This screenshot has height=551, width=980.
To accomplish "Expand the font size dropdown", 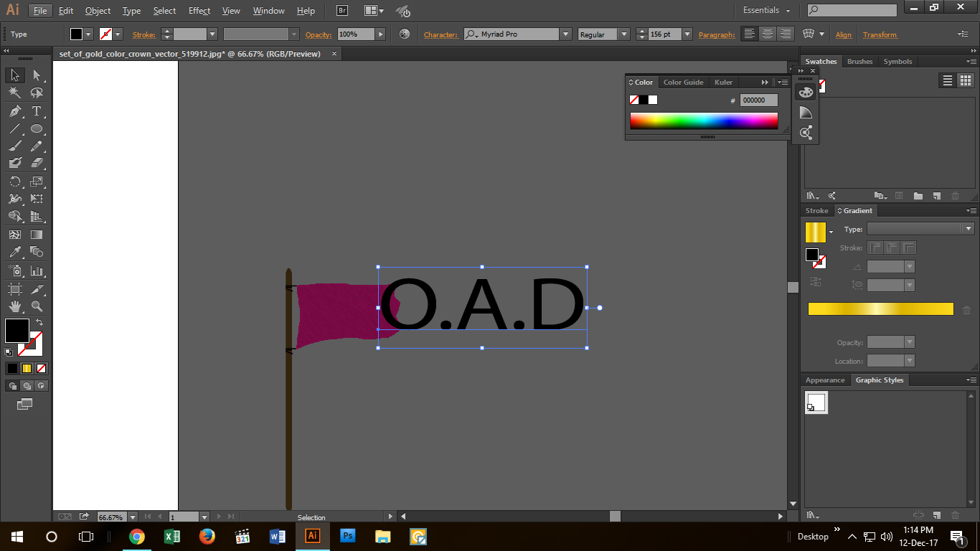I will pos(687,34).
